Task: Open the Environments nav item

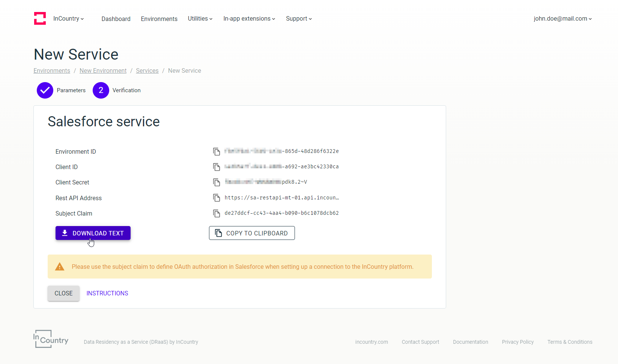Action: [x=159, y=19]
